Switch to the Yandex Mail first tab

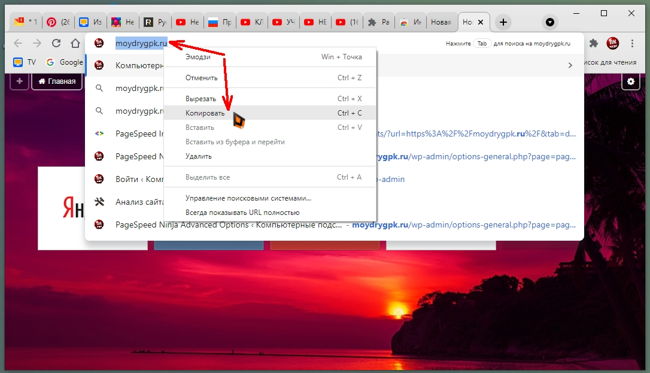pos(25,22)
